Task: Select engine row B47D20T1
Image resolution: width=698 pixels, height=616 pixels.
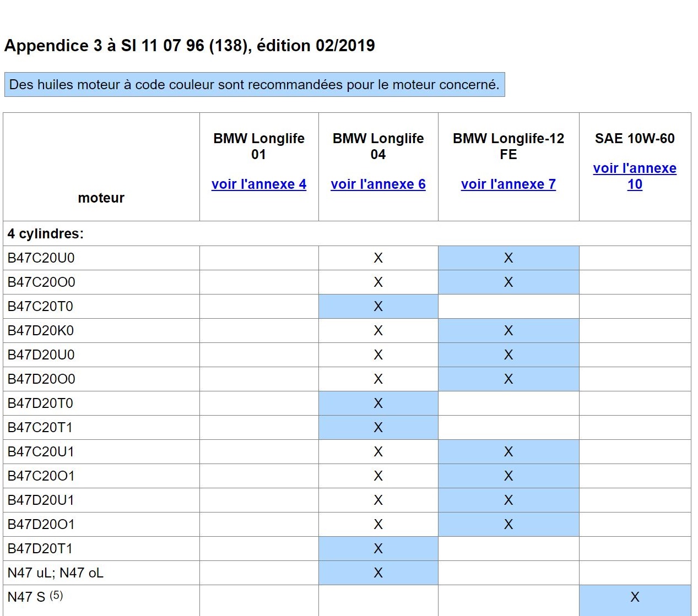Action: coord(347,548)
